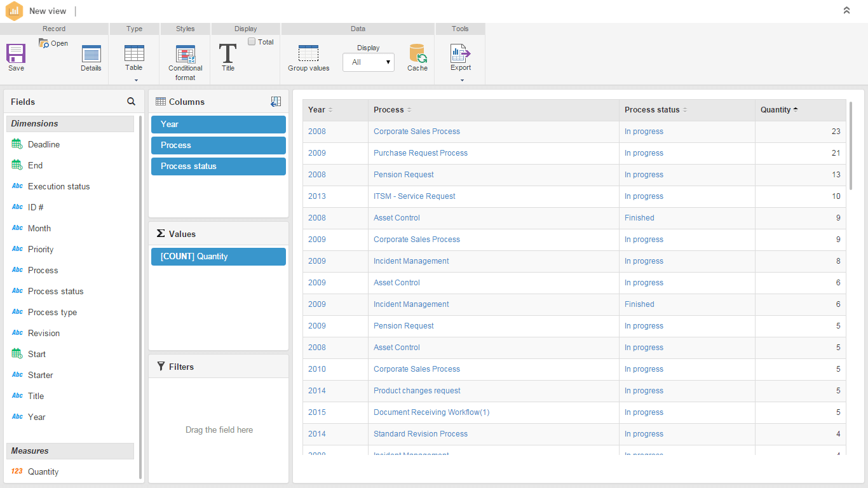868x488 pixels.
Task: Select the End date field icon
Action: coord(17,165)
